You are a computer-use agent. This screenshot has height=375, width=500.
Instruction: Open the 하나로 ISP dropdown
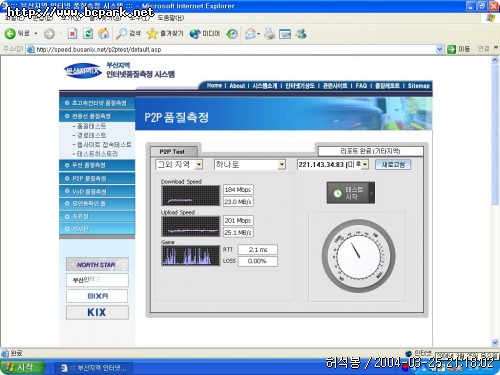[x=282, y=164]
